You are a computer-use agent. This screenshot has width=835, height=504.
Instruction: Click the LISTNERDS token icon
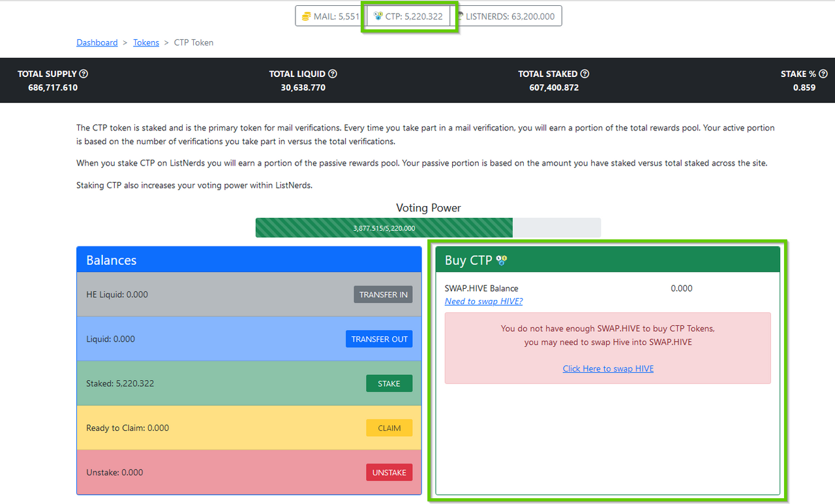click(x=459, y=16)
